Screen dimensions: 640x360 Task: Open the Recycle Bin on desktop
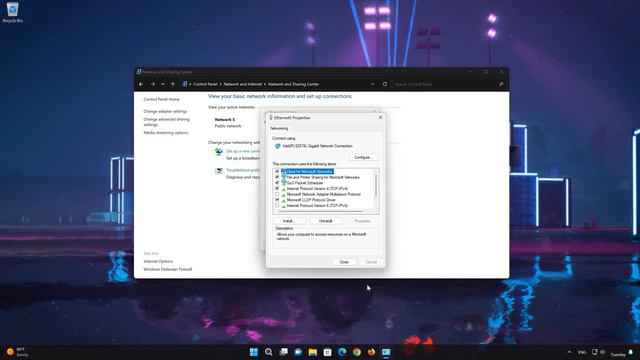coord(12,12)
